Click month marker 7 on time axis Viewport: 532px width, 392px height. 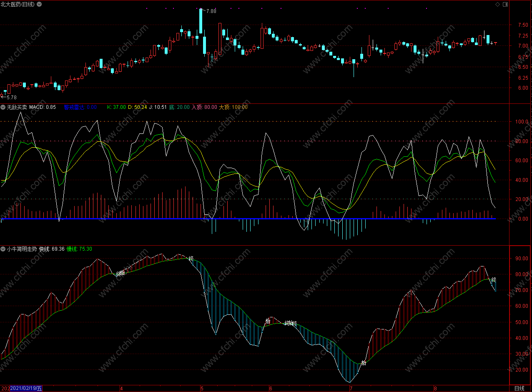pyautogui.click(x=350, y=388)
